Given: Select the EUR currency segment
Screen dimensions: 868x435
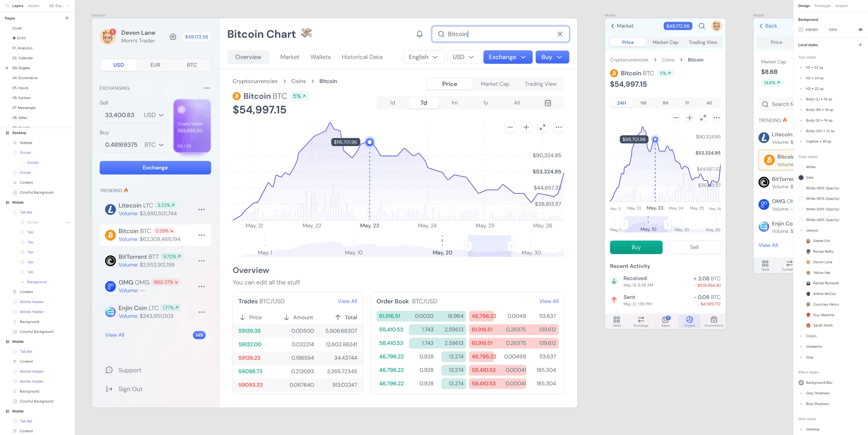Looking at the screenshot, I should pos(155,65).
